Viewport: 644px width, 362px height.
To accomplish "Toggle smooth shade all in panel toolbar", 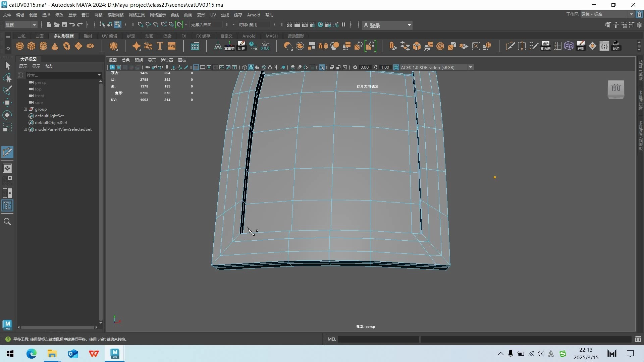I will (251, 67).
